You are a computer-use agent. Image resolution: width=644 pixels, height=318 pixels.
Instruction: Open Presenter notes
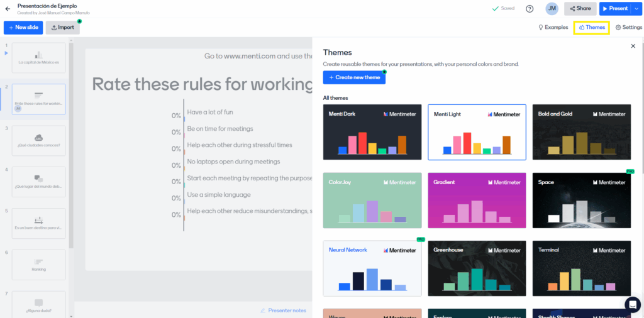284,310
